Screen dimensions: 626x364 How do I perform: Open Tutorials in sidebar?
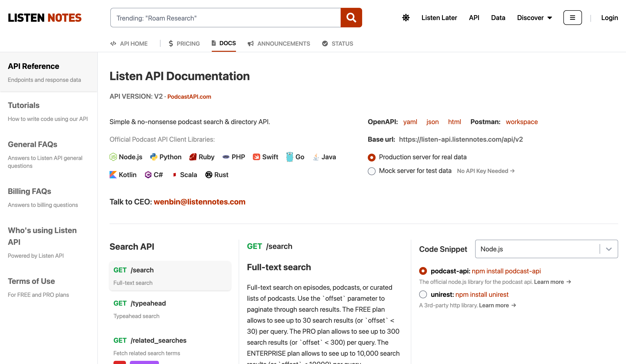(x=49, y=111)
